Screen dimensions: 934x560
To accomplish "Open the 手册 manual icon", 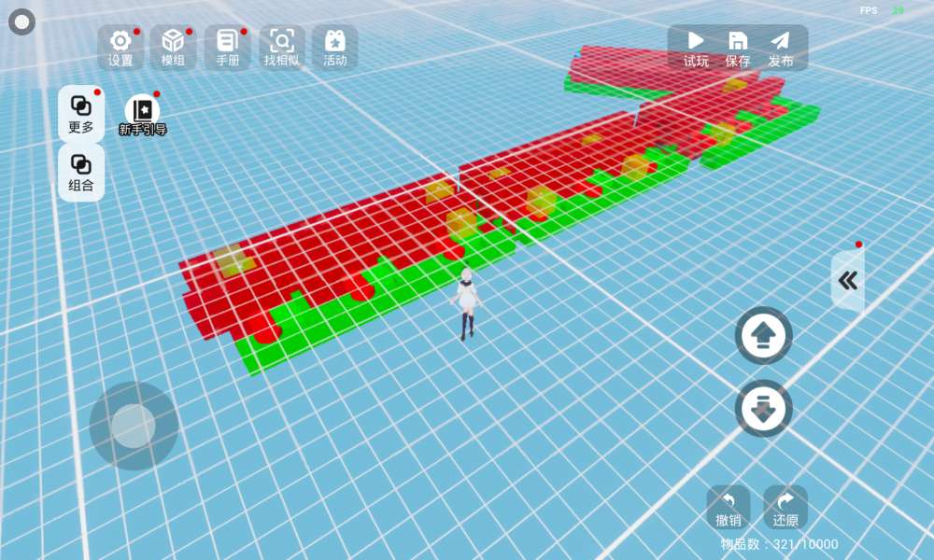I will [x=227, y=47].
